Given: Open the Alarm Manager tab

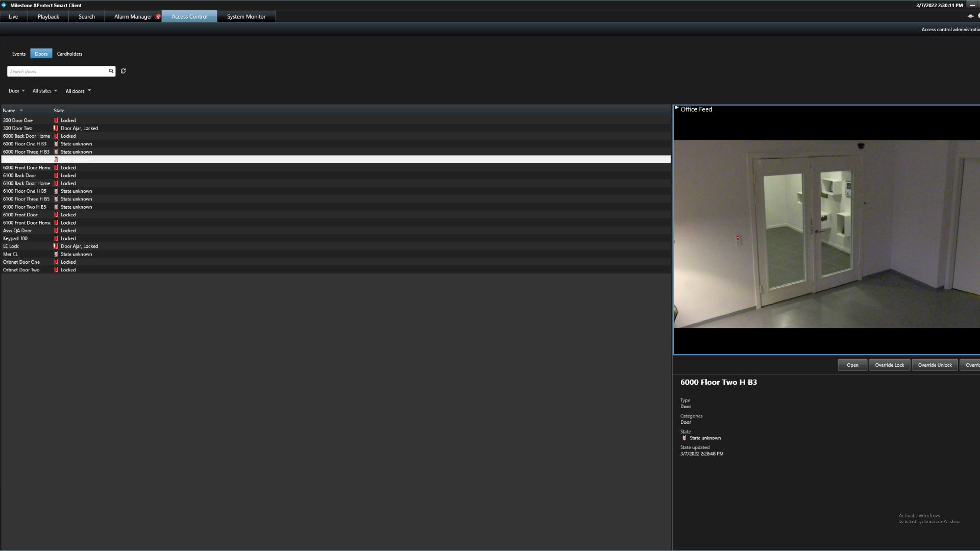Looking at the screenshot, I should [133, 17].
